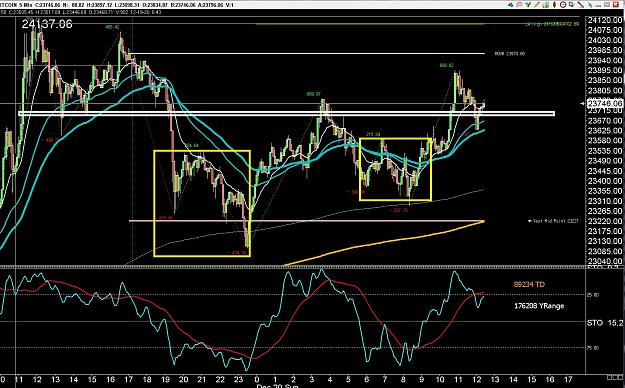This screenshot has width=625, height=388.
Task: Click the hour 23 label on time axis
Action: pyautogui.click(x=238, y=379)
